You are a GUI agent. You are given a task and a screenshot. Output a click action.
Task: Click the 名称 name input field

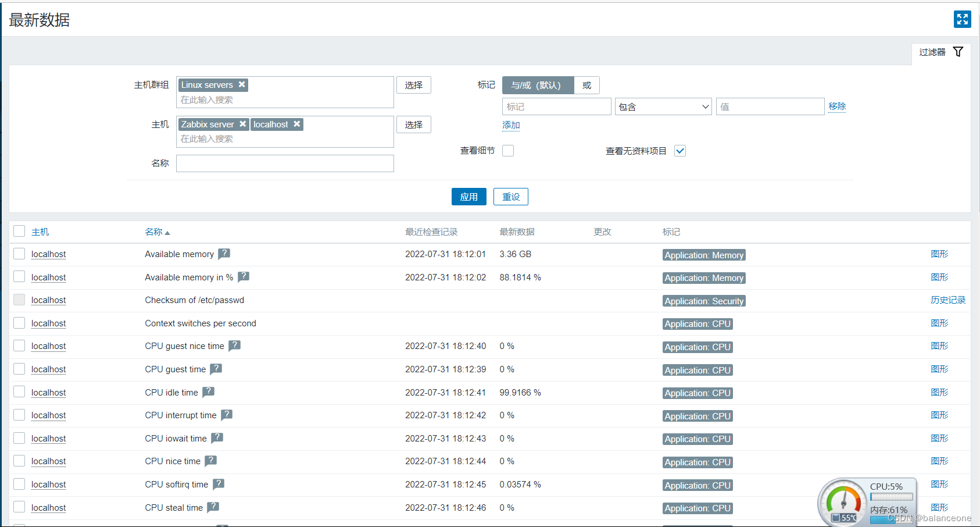285,163
